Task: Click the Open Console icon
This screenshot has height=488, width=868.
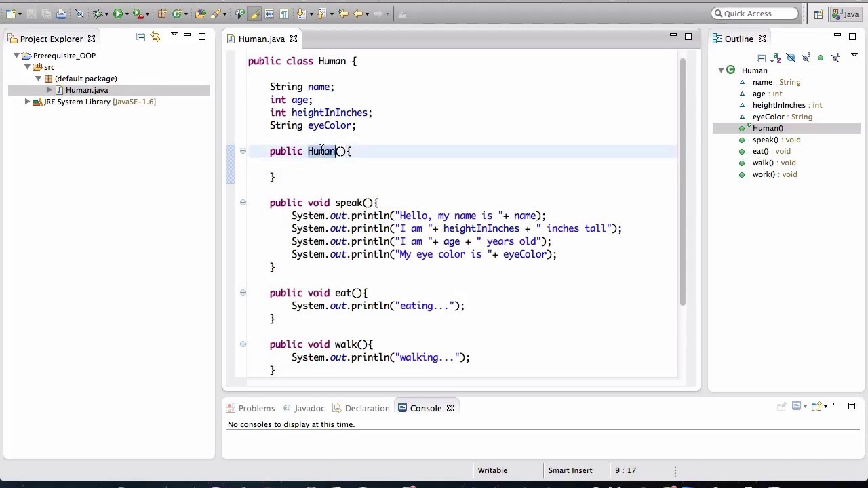Action: pos(816,405)
